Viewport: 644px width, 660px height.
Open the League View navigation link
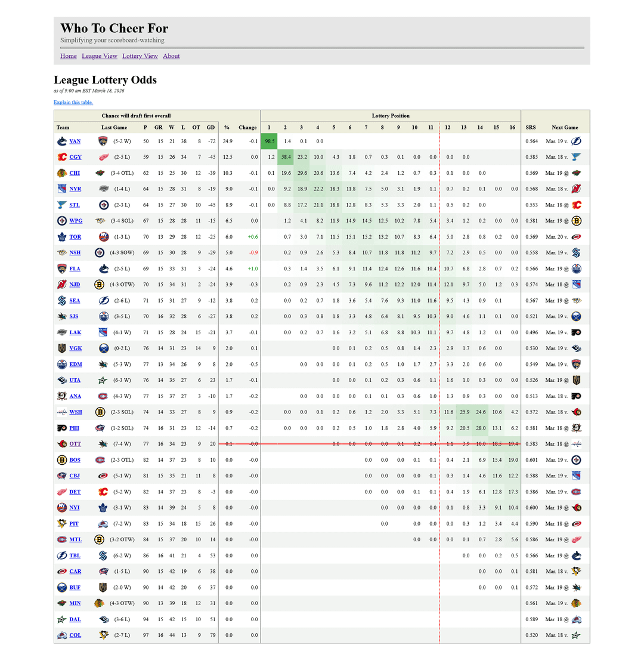coord(100,56)
